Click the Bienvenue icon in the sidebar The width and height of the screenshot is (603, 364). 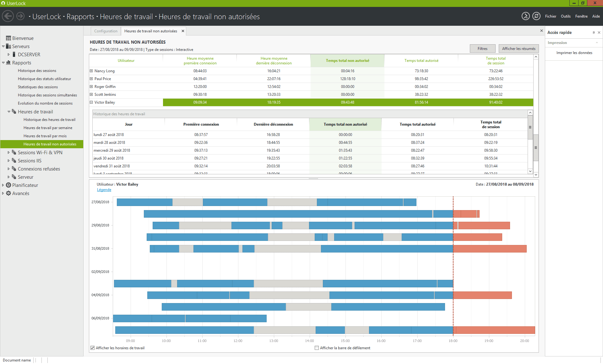(8, 38)
